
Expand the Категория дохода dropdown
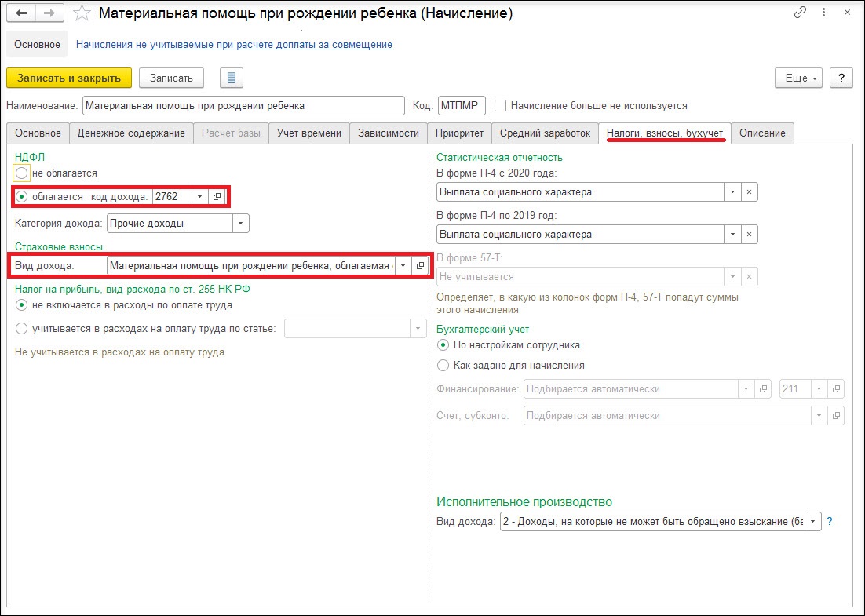click(x=240, y=224)
